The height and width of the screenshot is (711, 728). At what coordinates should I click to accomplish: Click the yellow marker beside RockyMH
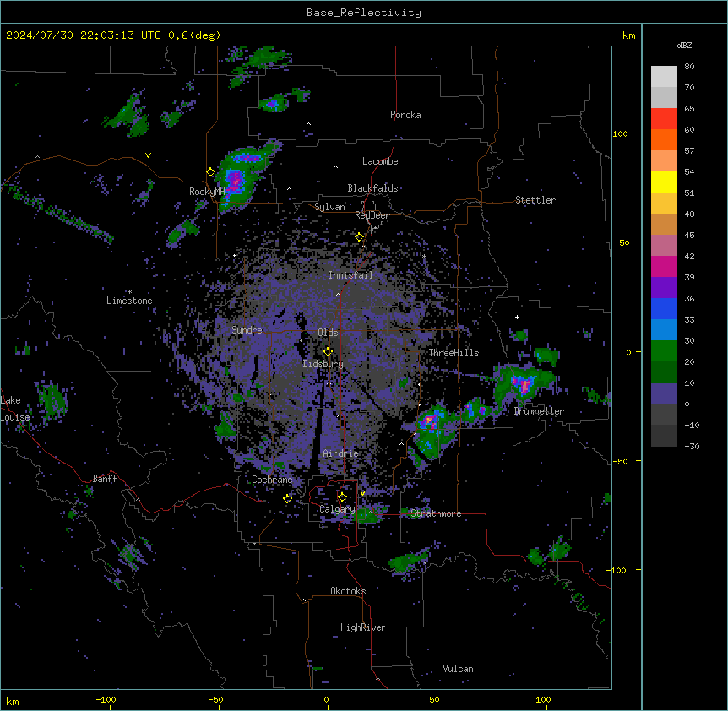coord(211,172)
